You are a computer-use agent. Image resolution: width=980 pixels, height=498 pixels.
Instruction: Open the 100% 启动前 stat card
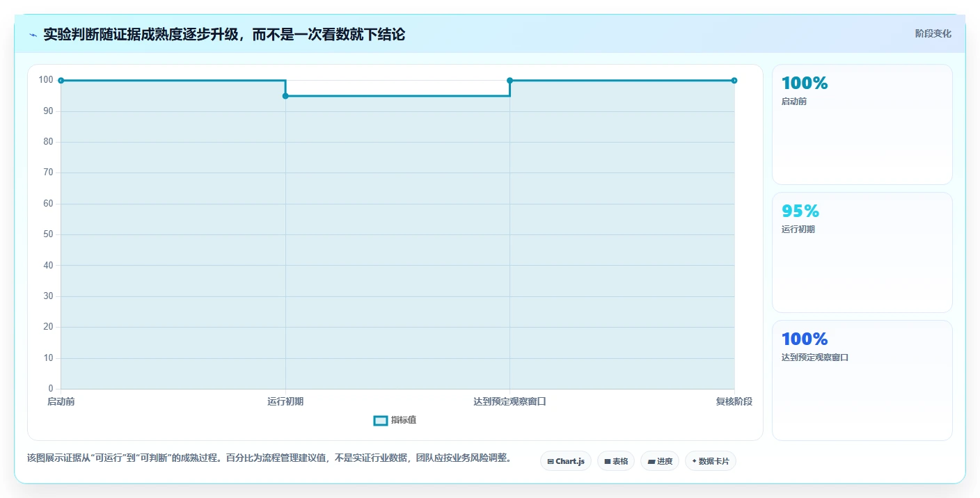[x=862, y=124]
